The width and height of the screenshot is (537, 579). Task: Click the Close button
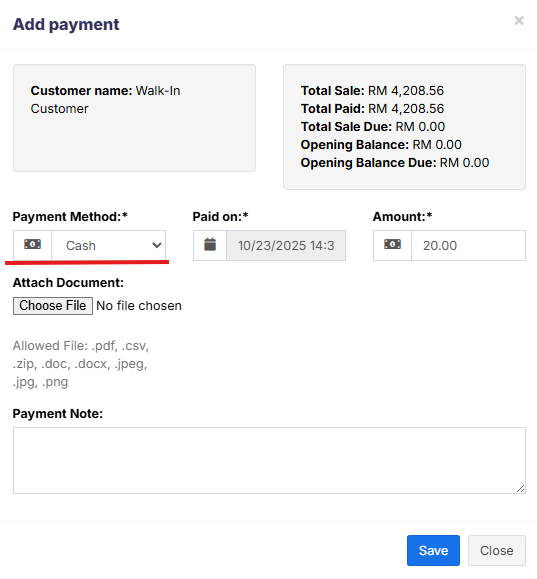pos(497,551)
